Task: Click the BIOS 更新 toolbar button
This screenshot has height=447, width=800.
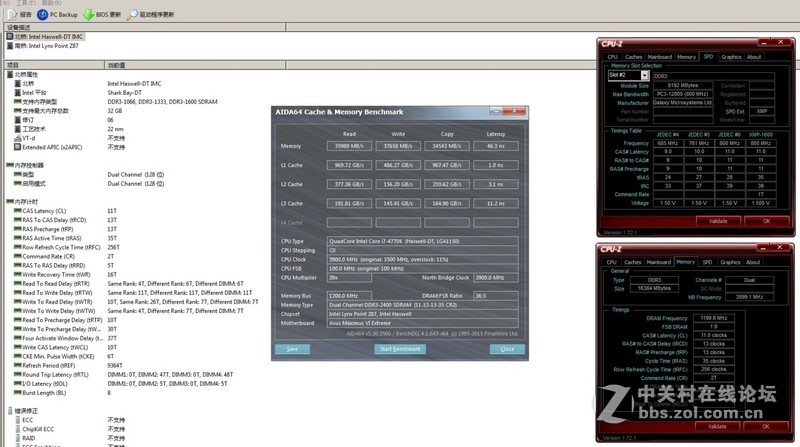Action: 103,15
